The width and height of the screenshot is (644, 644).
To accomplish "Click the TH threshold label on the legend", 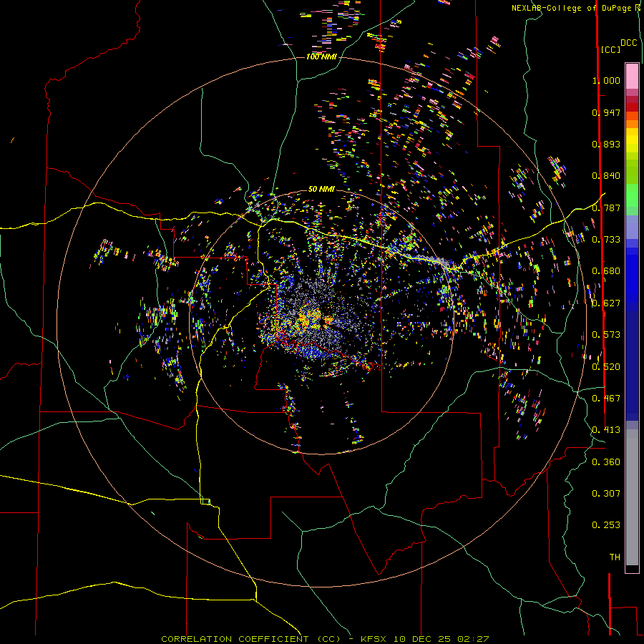I will pyautogui.click(x=615, y=557).
